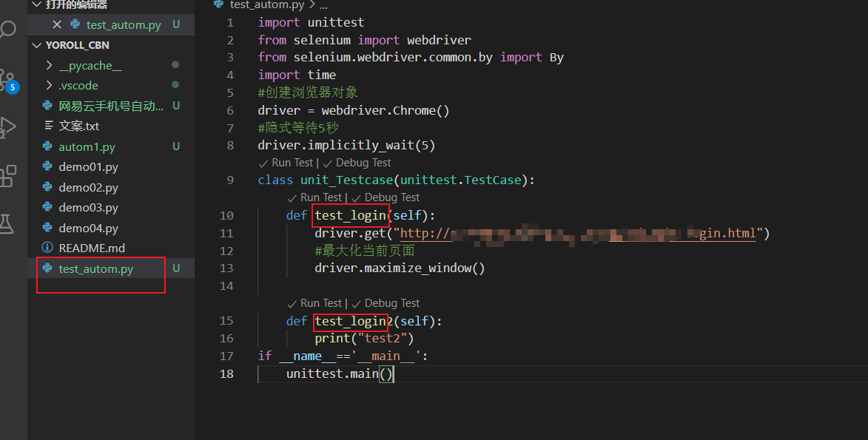Click line number 18 in the gutter
Viewport: 868px width, 440px height.
[x=226, y=374]
